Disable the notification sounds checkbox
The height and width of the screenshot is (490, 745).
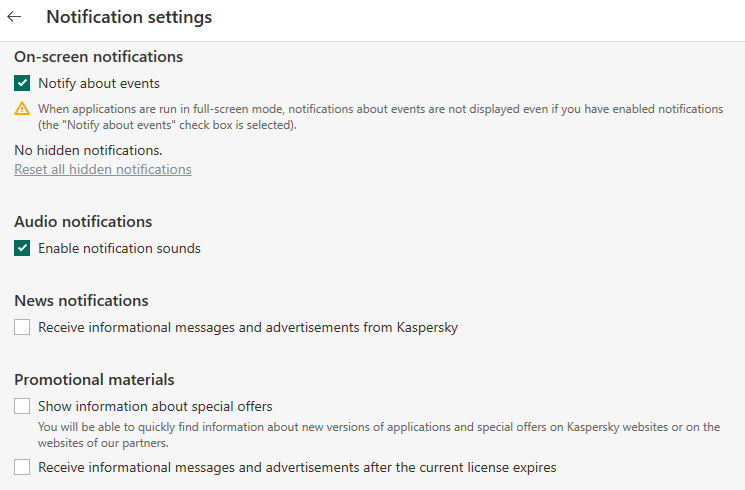22,248
